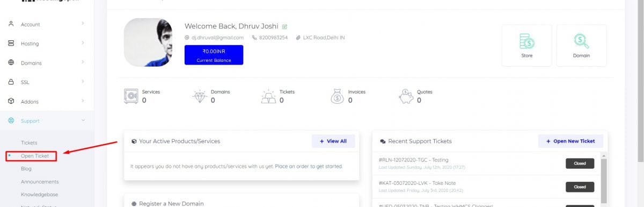Image resolution: width=644 pixels, height=207 pixels.
Task: Expand the Account menu chevron
Action: tap(83, 24)
